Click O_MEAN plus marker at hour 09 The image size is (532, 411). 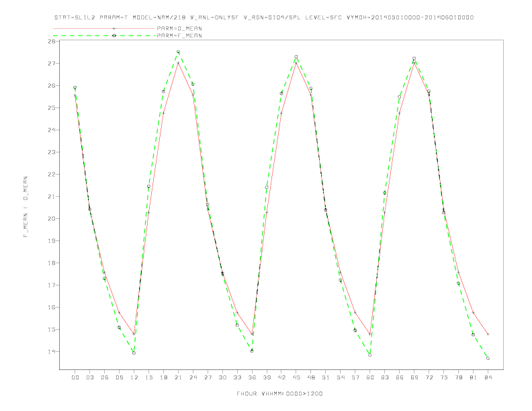(x=119, y=312)
